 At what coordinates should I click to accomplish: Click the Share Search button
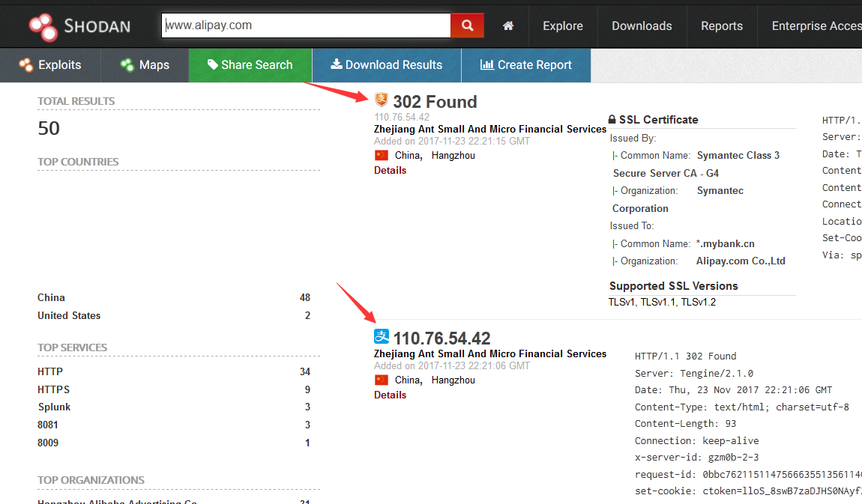[250, 65]
